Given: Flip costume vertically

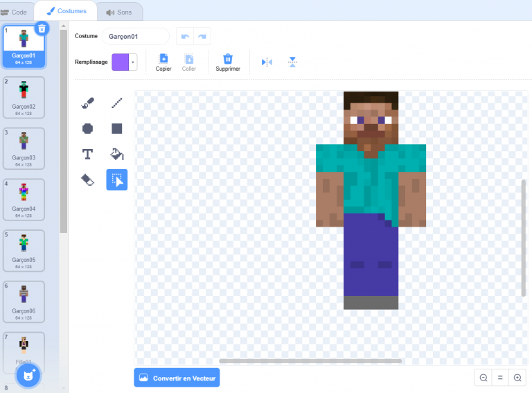Looking at the screenshot, I should coord(292,62).
